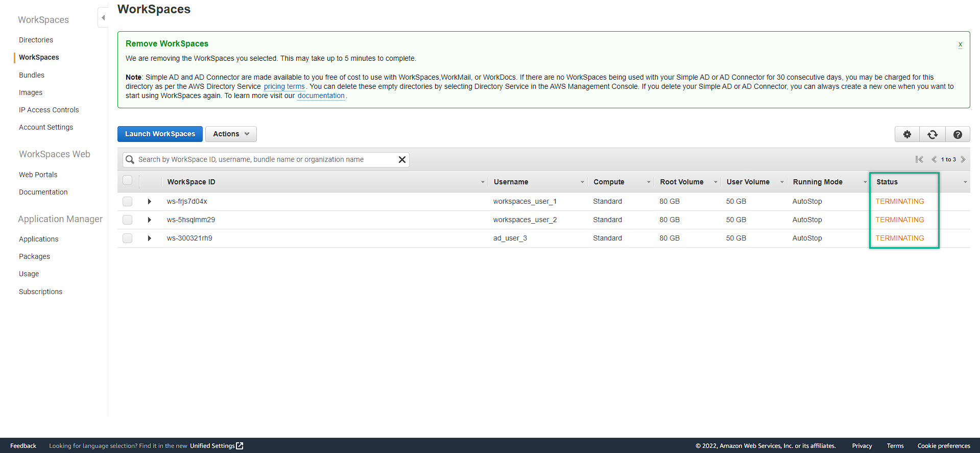
Task: Expand details for ws-300321rh9 row
Action: (x=149, y=239)
